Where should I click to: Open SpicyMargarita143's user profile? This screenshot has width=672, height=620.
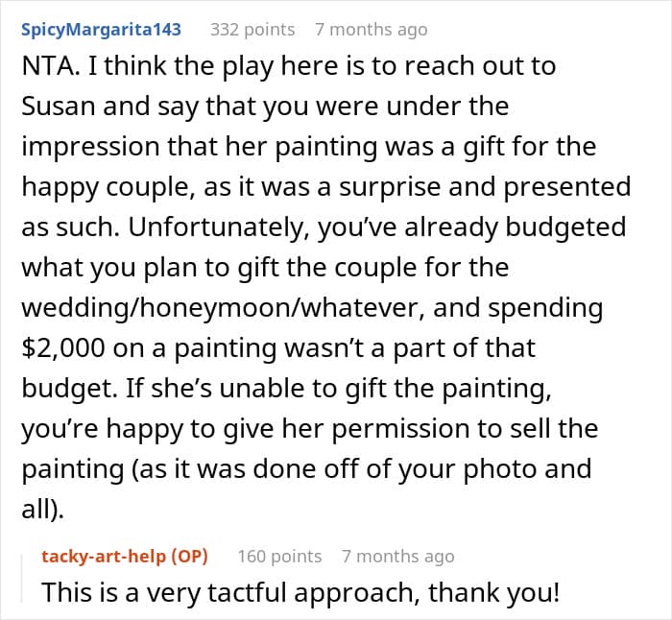[x=101, y=30]
